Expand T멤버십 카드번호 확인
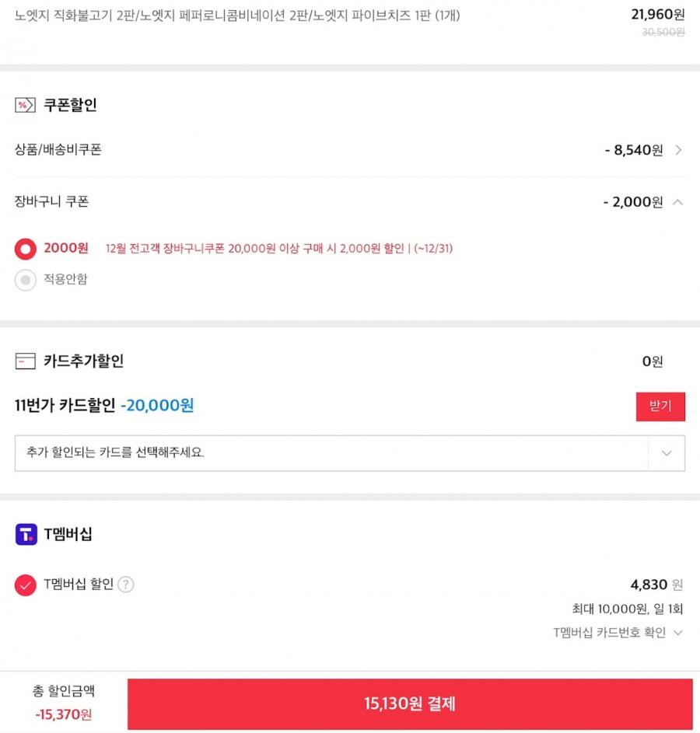 (618, 633)
